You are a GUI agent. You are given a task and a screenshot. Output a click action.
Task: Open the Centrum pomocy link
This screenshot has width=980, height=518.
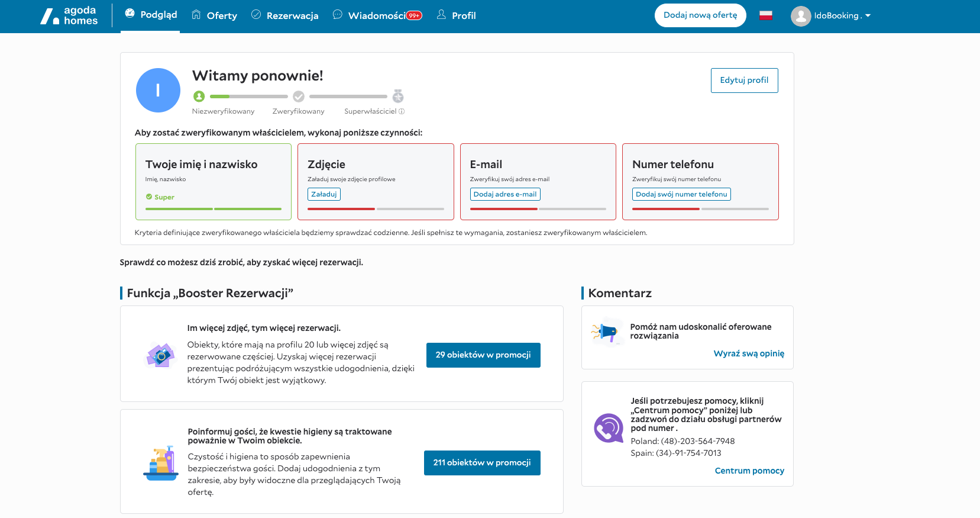[x=749, y=471]
